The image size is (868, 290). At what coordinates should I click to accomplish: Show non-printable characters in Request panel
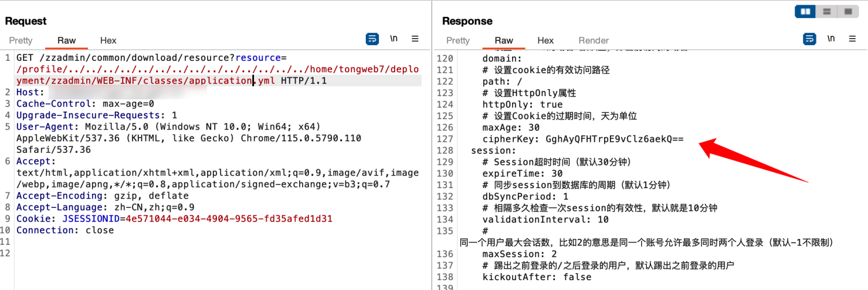(x=394, y=39)
